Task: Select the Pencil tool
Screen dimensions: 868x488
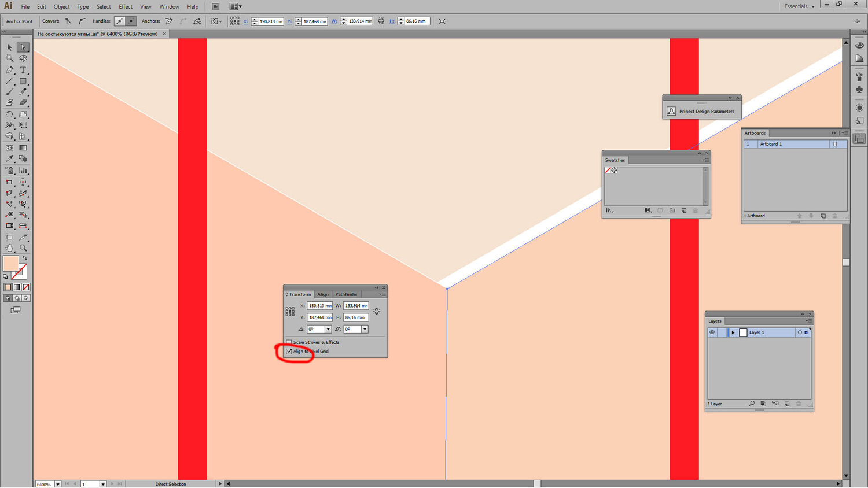Action: coord(23,91)
